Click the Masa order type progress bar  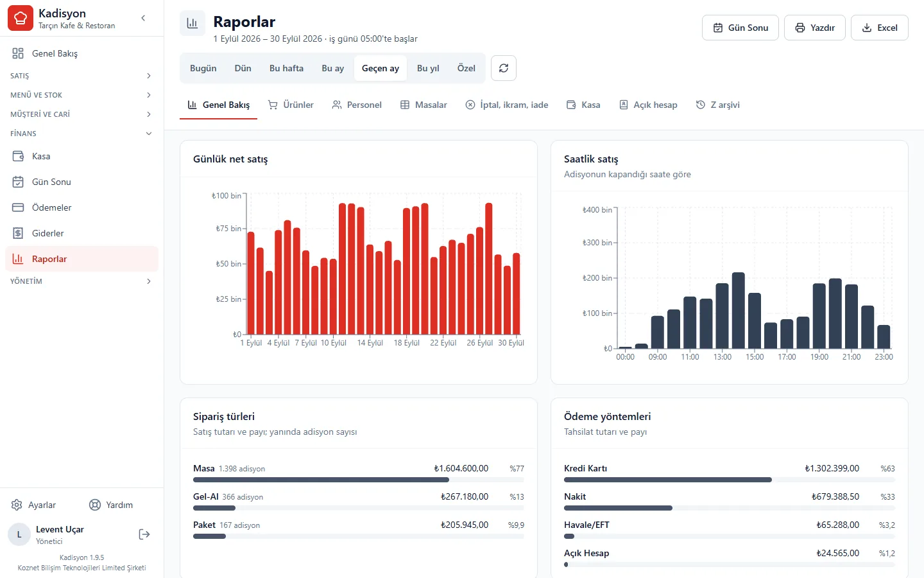coord(359,480)
